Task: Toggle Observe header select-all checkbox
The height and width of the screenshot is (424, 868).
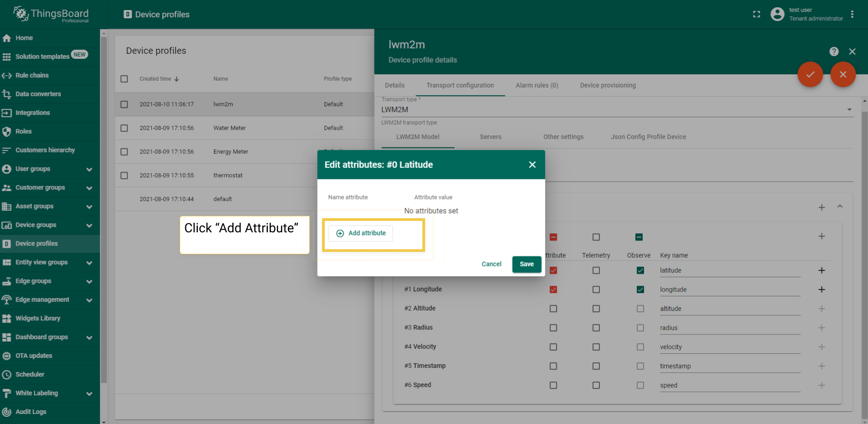Action: [639, 237]
